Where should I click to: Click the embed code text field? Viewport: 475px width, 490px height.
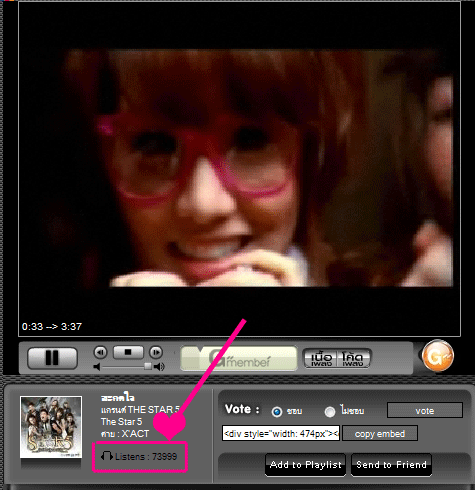pos(281,433)
